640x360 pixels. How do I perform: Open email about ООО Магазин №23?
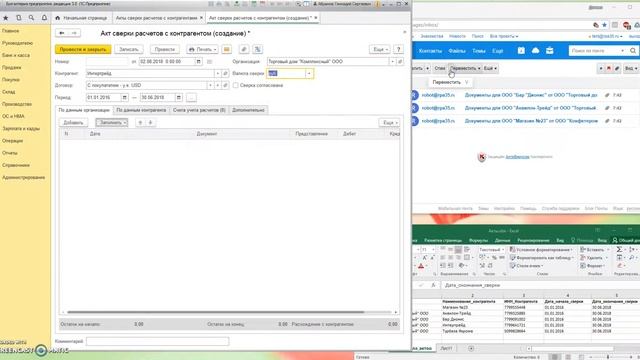(x=531, y=121)
